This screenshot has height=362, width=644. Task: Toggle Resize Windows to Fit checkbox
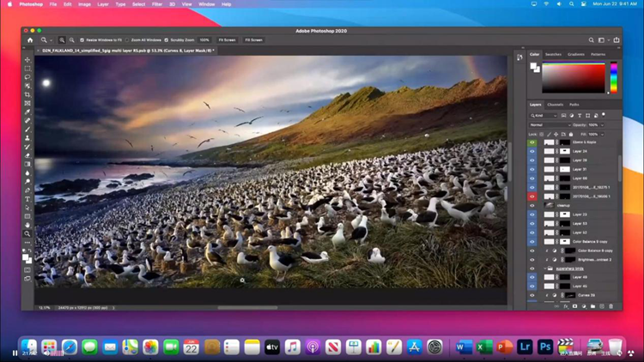(x=82, y=40)
